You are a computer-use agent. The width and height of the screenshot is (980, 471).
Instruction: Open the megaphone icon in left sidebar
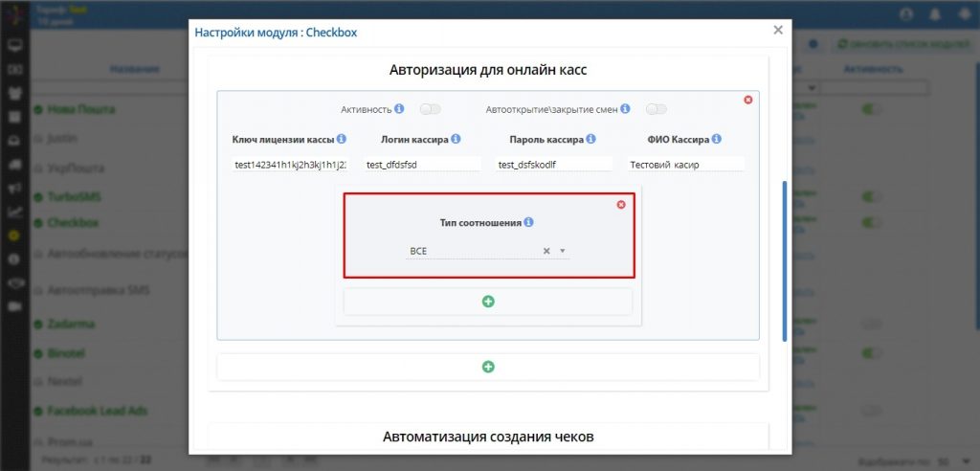coord(15,189)
